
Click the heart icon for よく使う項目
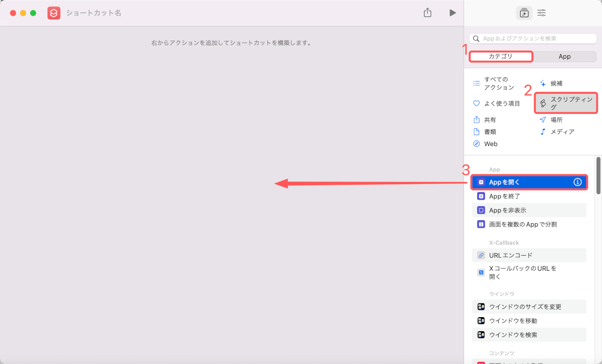[477, 103]
